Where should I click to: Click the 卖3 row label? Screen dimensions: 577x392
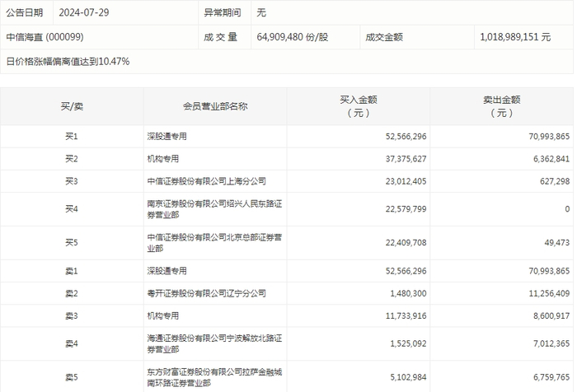pos(72,316)
